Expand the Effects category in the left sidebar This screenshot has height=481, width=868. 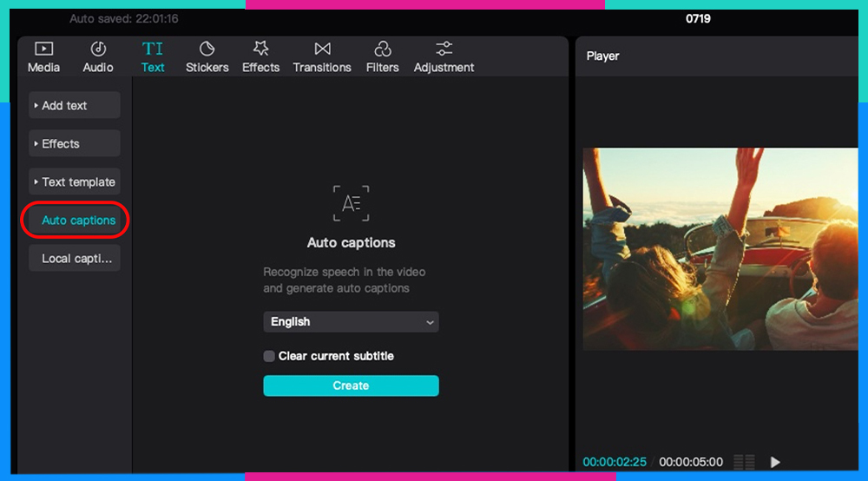(75, 144)
